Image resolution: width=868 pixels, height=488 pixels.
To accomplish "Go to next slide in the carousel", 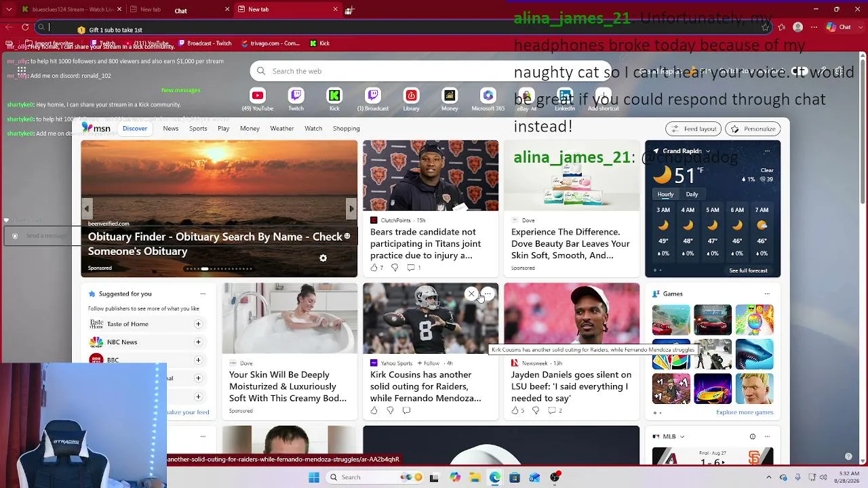I will coord(351,209).
